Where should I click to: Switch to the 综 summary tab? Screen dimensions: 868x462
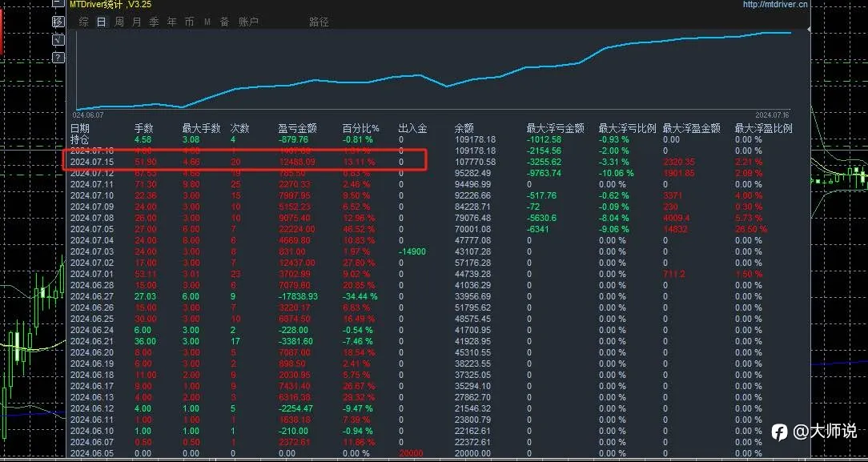(x=83, y=22)
